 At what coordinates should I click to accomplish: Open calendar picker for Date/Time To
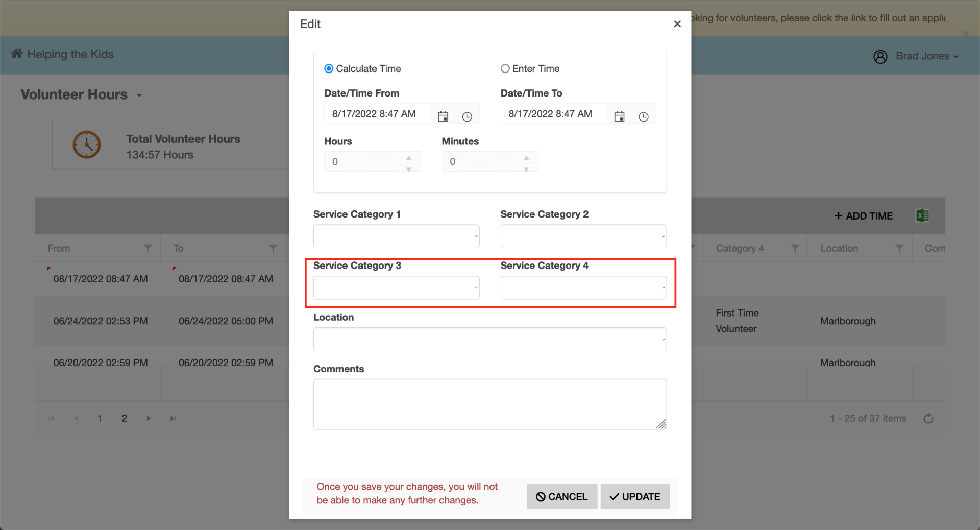619,116
